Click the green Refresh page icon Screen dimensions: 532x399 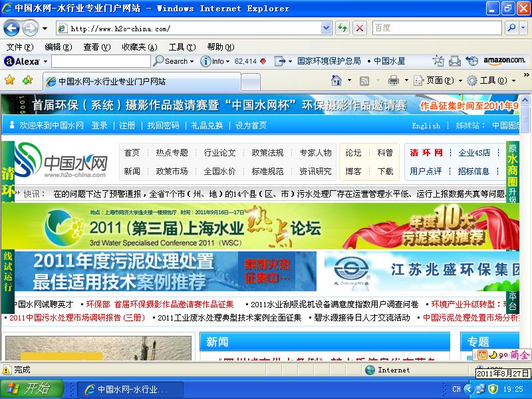(342, 29)
